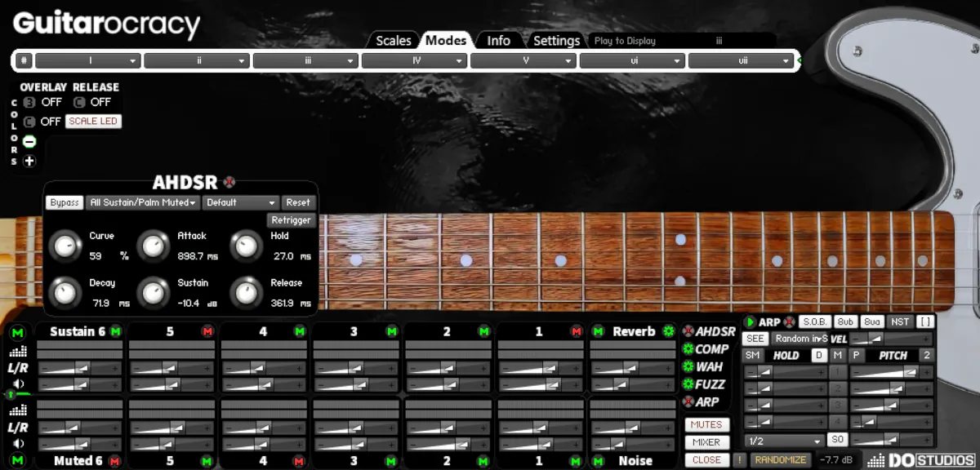Open the Reverb settings gear
This screenshot has height=470, width=980.
(x=669, y=331)
